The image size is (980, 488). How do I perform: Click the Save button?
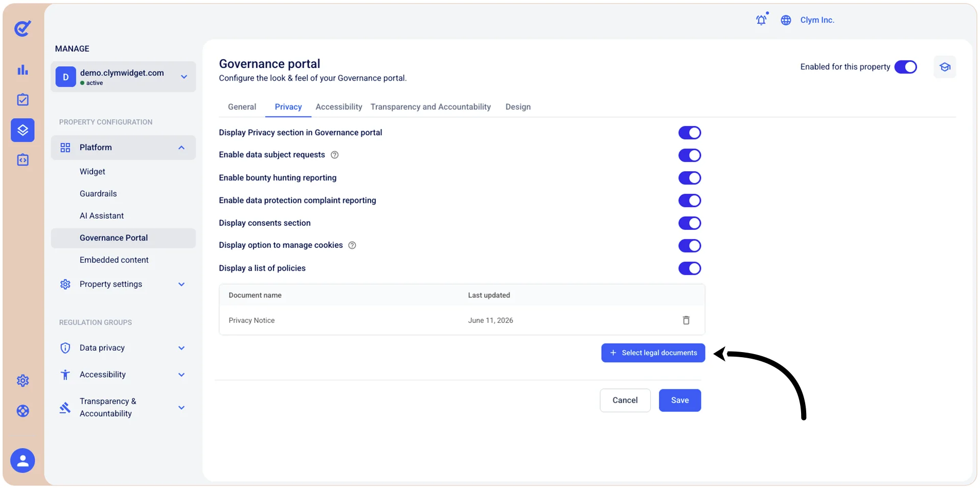pos(679,400)
